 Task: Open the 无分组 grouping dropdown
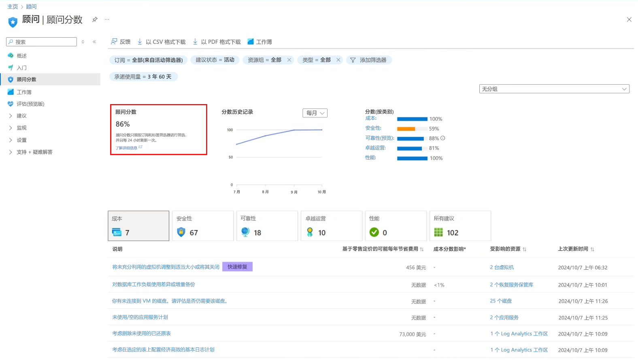554,89
